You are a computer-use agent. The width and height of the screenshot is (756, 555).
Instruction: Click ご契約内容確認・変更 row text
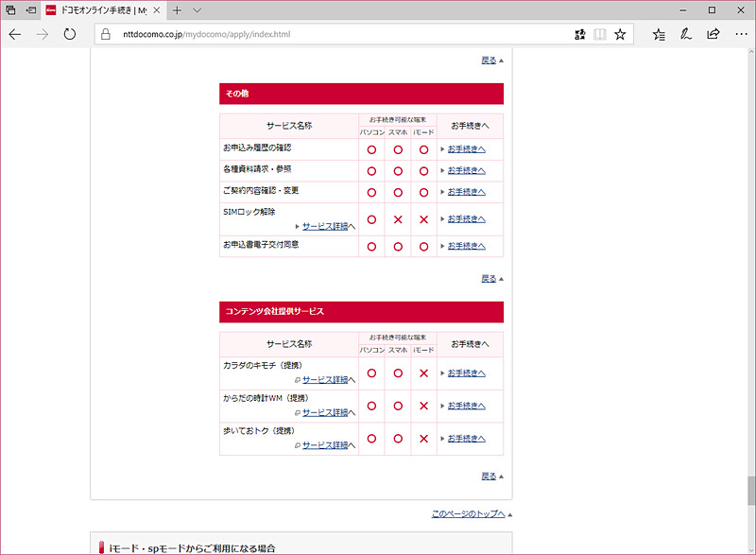[x=261, y=190]
